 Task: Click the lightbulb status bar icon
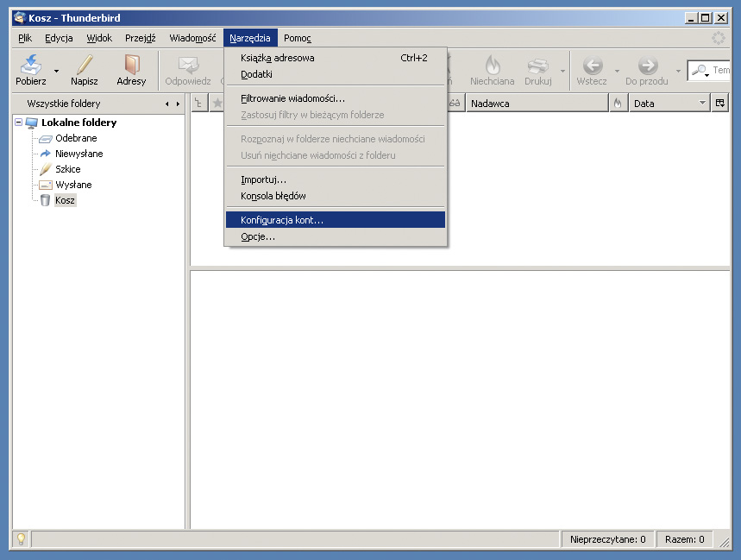pyautogui.click(x=22, y=538)
